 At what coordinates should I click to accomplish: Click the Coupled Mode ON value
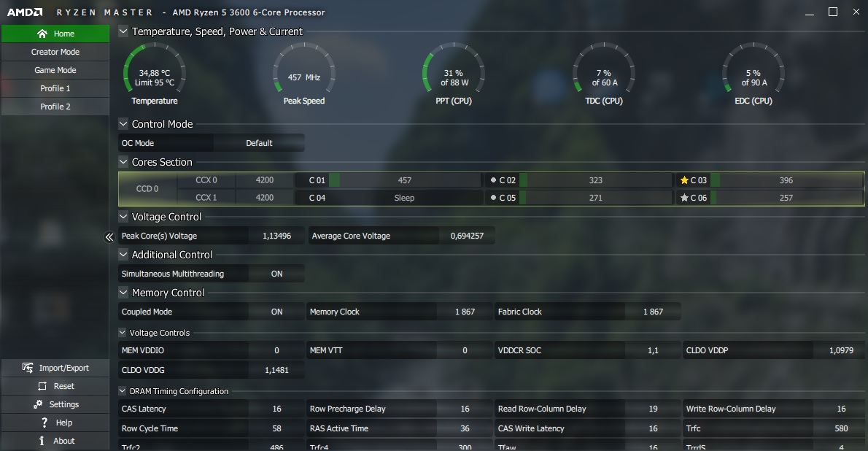[x=276, y=312]
